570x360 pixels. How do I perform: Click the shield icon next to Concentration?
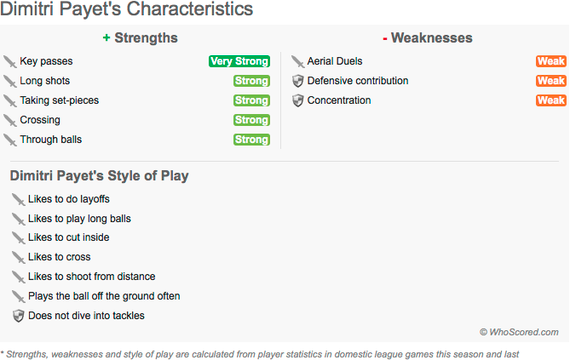point(298,100)
